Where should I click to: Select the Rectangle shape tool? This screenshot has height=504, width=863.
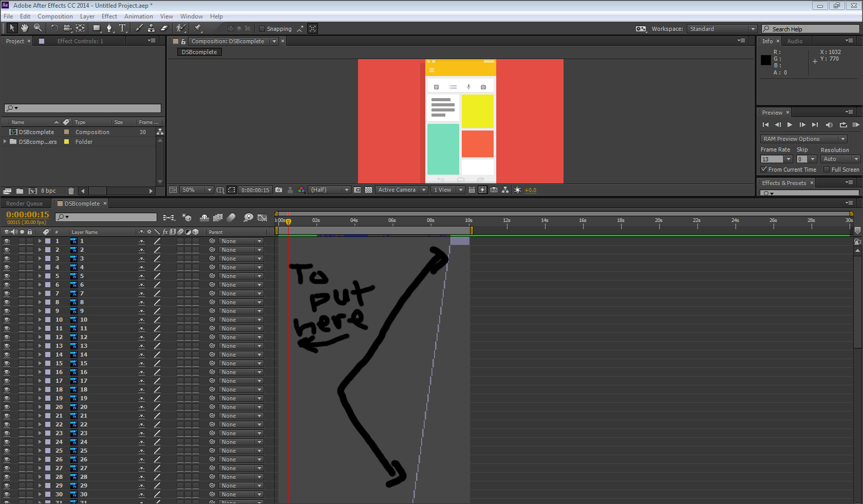pos(97,28)
